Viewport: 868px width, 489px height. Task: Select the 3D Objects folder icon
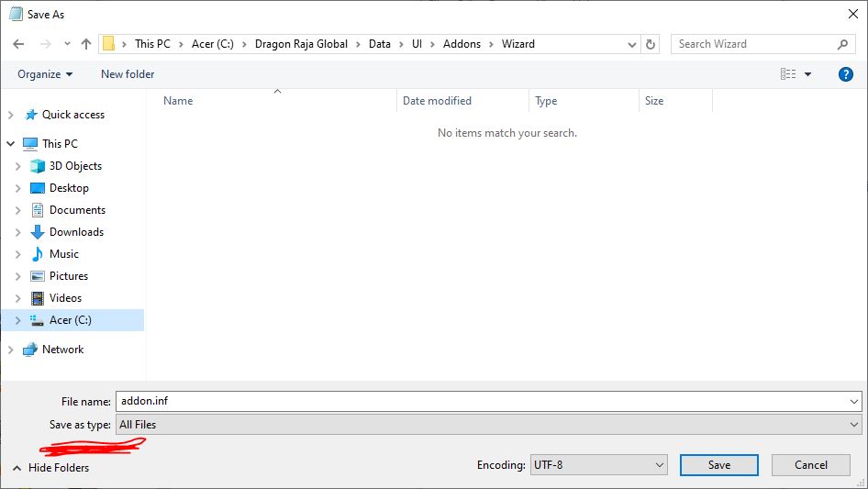(x=38, y=166)
